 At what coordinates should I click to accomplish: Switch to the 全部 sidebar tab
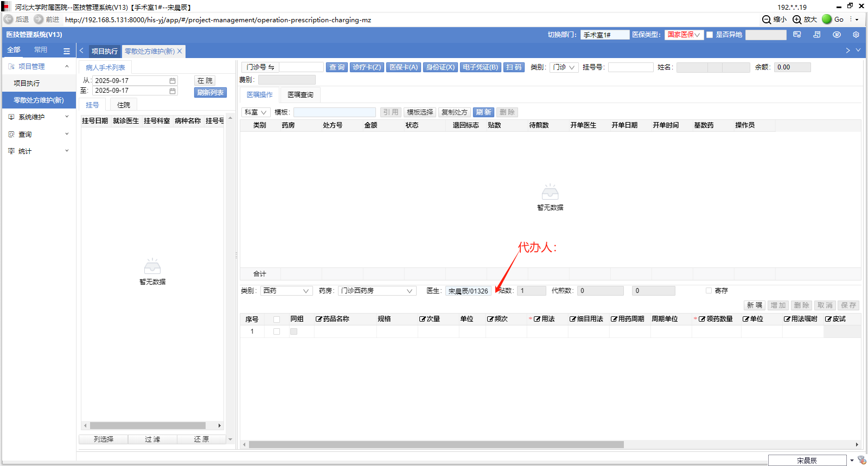point(14,50)
